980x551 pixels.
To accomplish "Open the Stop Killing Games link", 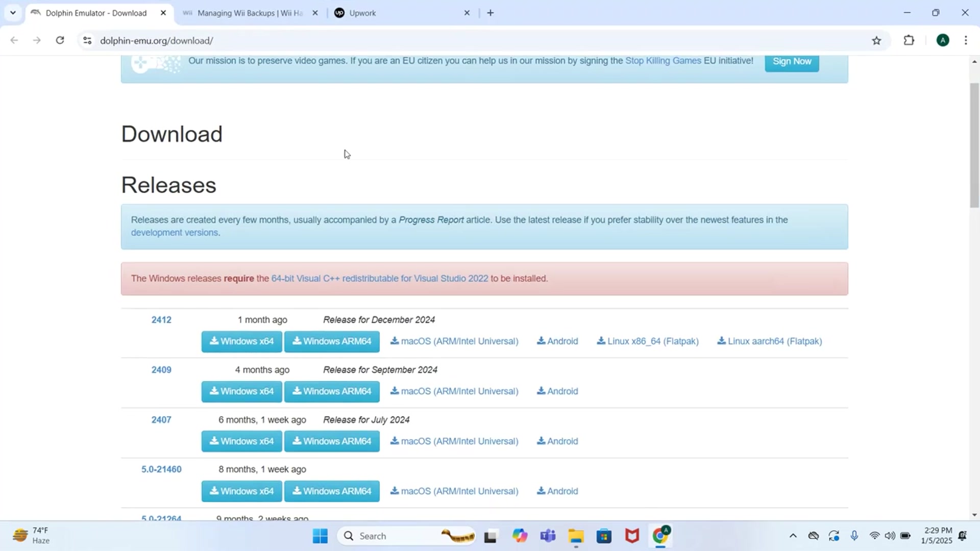I will 663,61.
